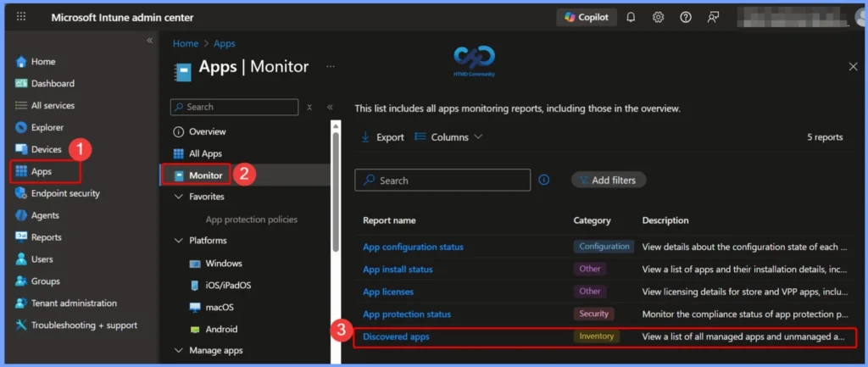Open the help question mark icon

pos(685,17)
